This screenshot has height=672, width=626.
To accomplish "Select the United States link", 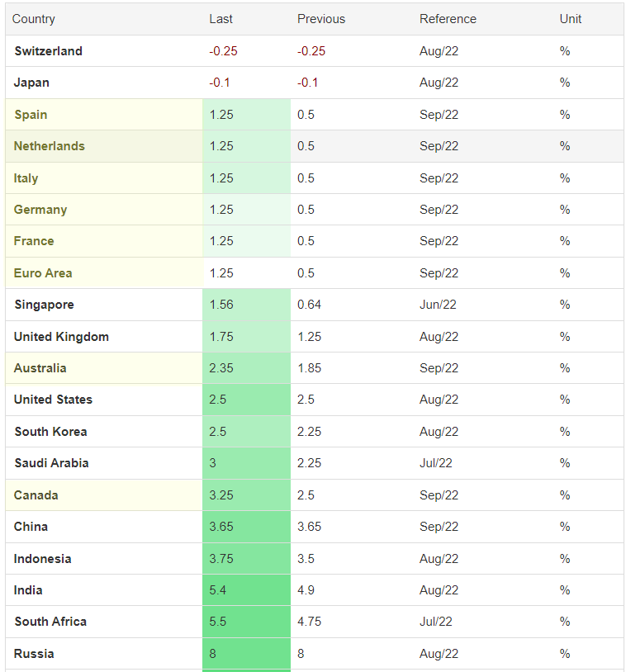I will 53,400.
